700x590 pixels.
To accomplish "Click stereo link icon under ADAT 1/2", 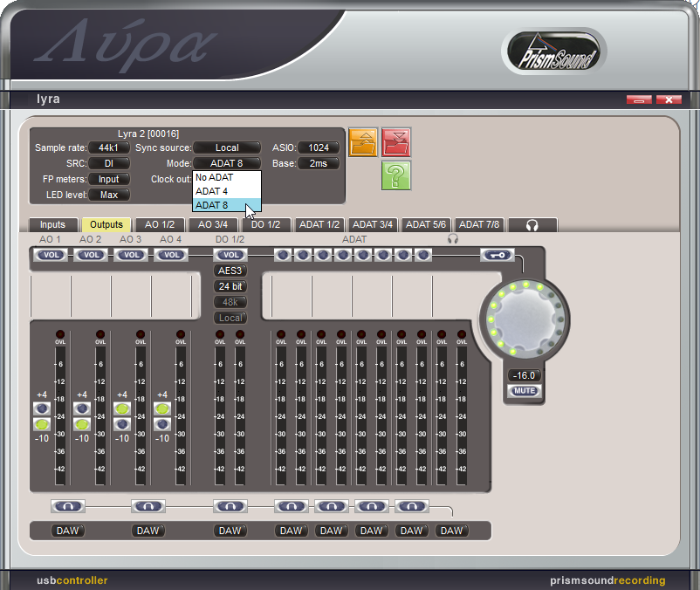I will pos(291,506).
